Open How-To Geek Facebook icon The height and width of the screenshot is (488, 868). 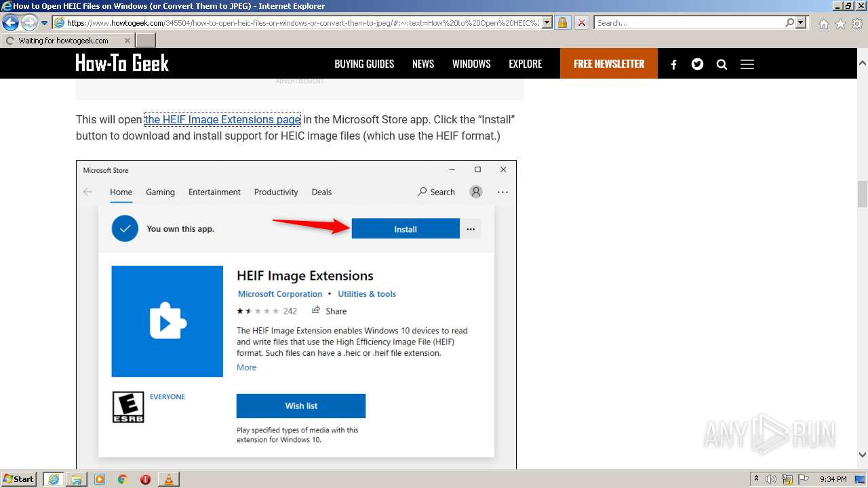point(674,64)
